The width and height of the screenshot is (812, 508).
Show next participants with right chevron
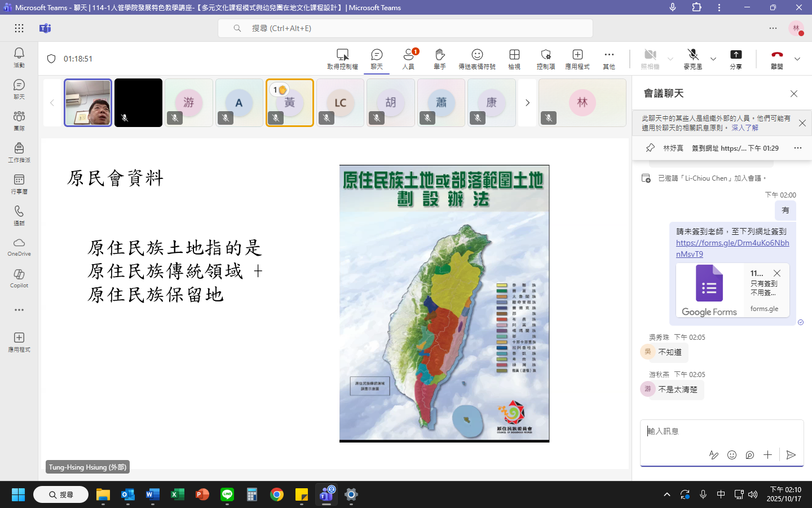(527, 103)
